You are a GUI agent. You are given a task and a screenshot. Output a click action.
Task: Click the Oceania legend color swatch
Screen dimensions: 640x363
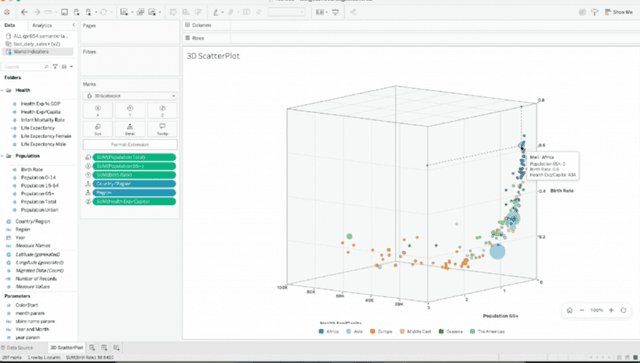pos(441,332)
